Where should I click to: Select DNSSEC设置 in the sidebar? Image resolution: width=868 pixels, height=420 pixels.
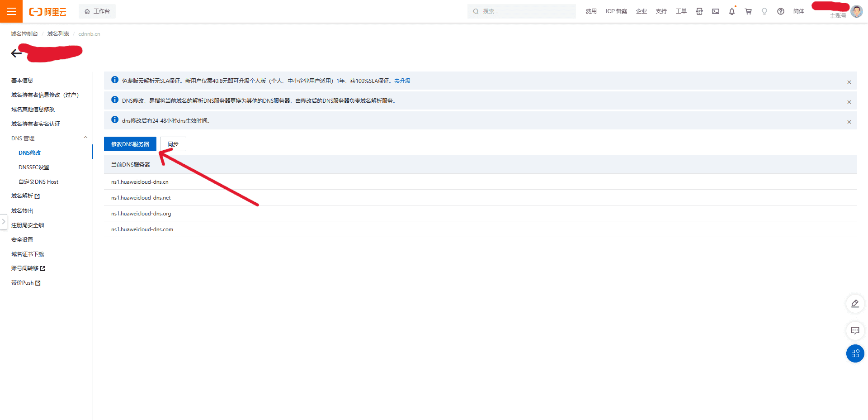(x=34, y=167)
